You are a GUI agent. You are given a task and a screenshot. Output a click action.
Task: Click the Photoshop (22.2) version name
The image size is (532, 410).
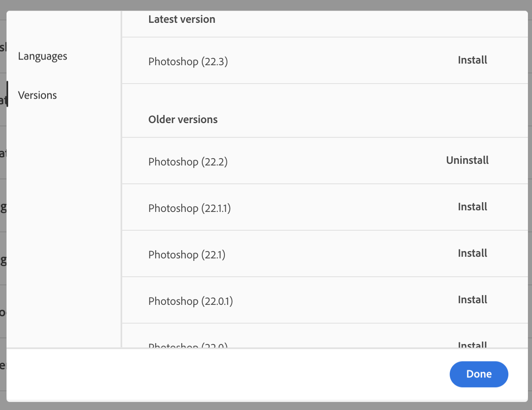(188, 162)
